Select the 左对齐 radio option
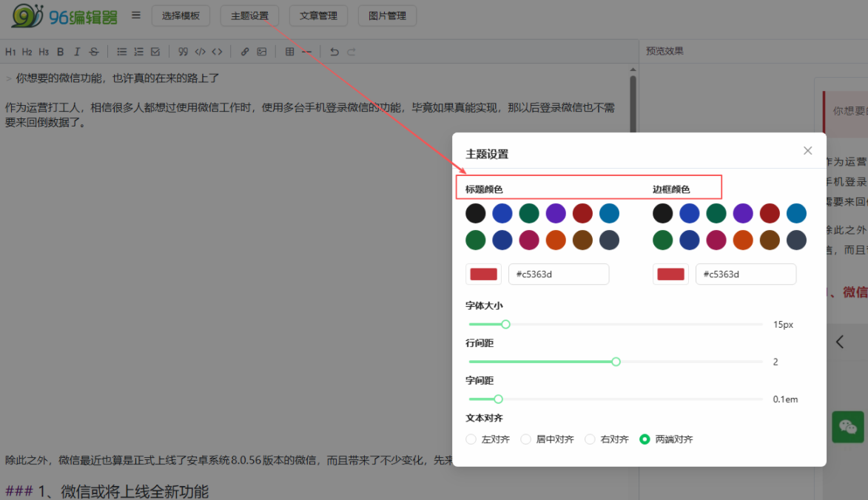Screen dimensions: 868x500 471,439
